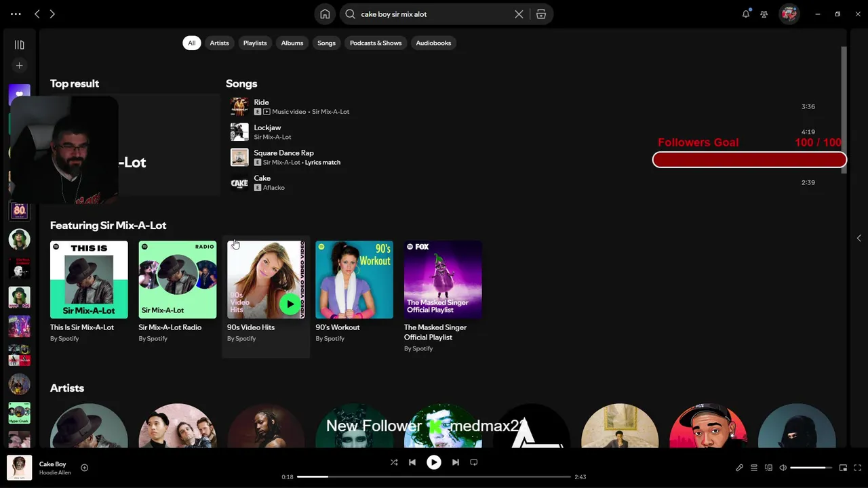The height and width of the screenshot is (488, 868).
Task: Seek within the song progress bar
Action: click(434, 477)
